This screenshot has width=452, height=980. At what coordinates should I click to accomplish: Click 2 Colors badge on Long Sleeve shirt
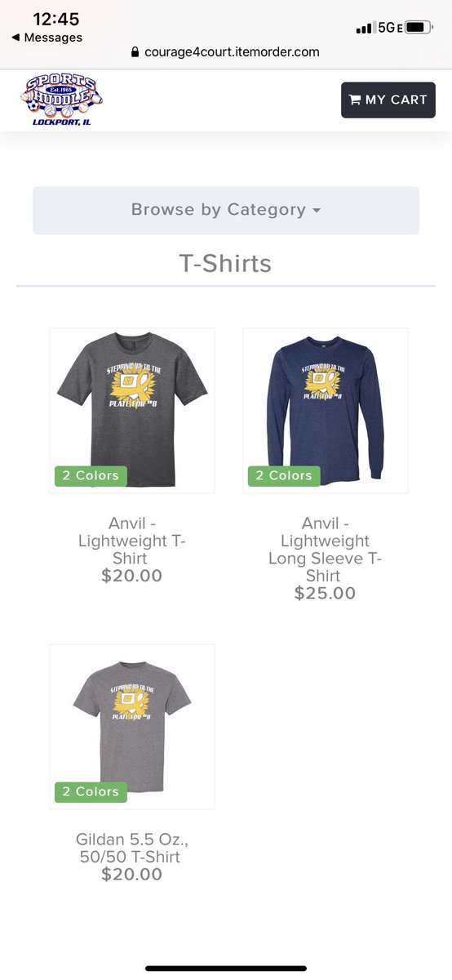click(x=284, y=475)
